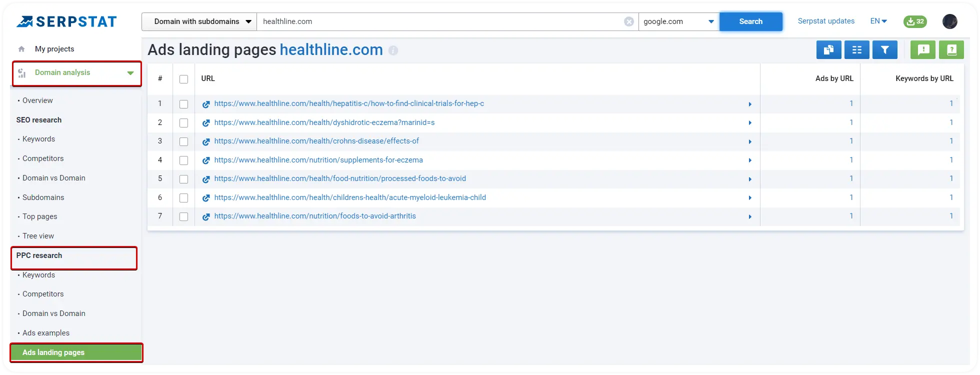This screenshot has width=980, height=375.
Task: Open Subdomains in the sidebar
Action: tap(43, 197)
